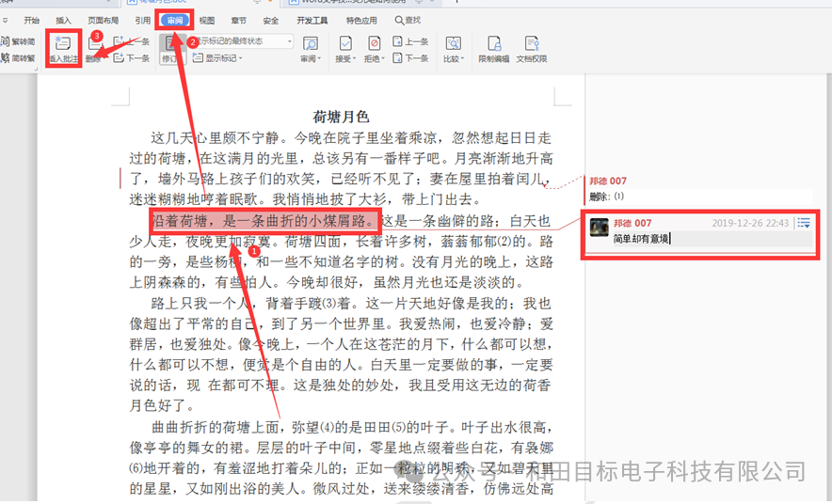Image resolution: width=832 pixels, height=504 pixels.
Task: Go to previous comment (上一条) beside 删除
Action: (x=132, y=40)
